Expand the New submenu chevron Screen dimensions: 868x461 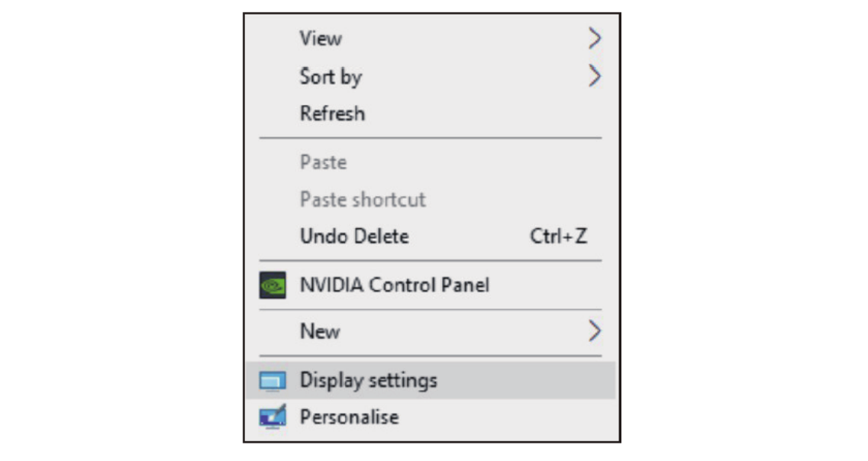click(x=595, y=331)
